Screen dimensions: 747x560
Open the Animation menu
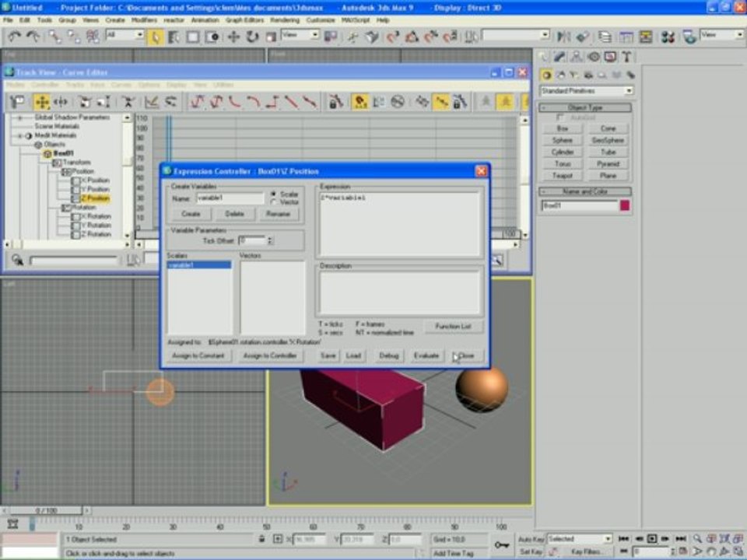(x=205, y=20)
